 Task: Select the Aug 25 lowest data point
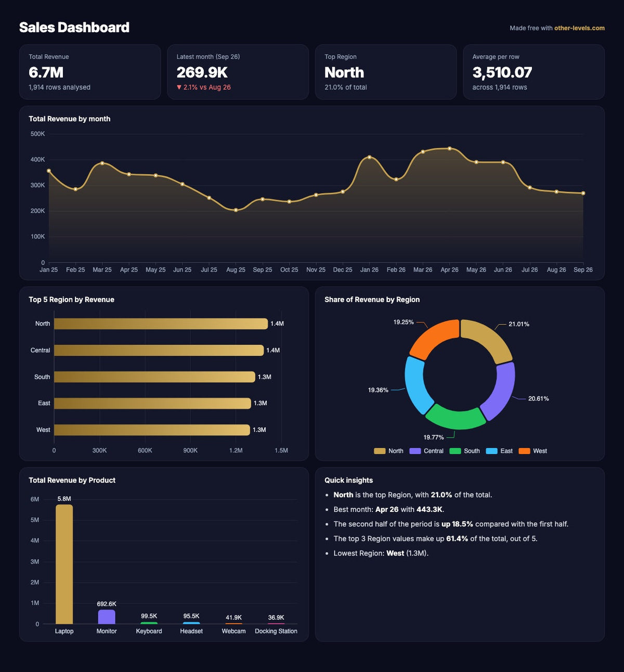(x=236, y=210)
